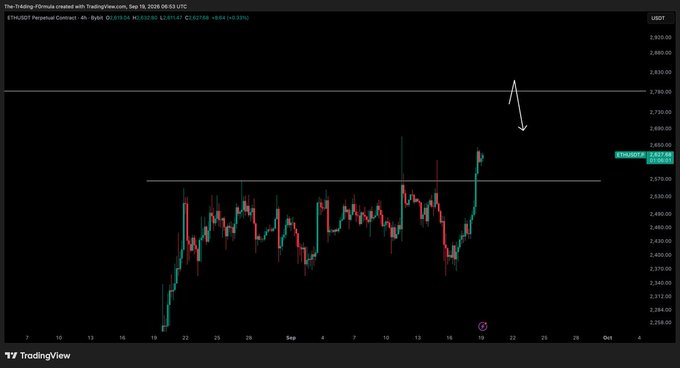Click the 2,400.00 price axis label

[x=660, y=255]
